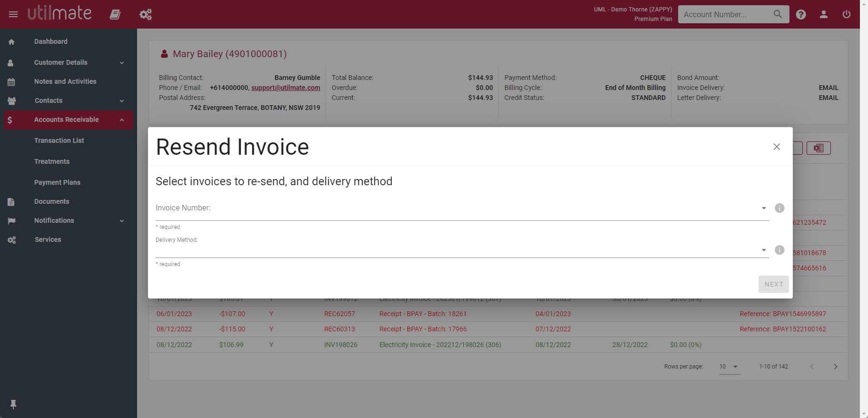Click the Accounts Receivable dollar icon
Viewport: 868px width, 418px height.
[10, 120]
